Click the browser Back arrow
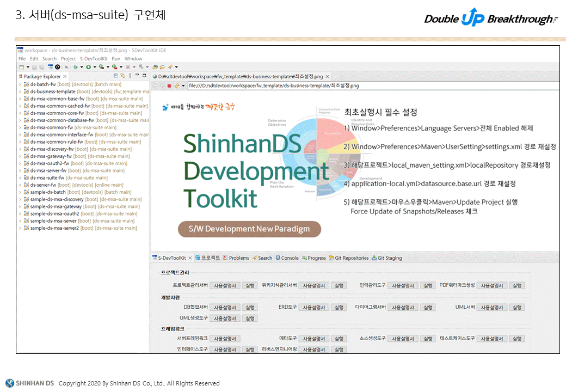The width and height of the screenshot is (566, 392). (x=155, y=86)
